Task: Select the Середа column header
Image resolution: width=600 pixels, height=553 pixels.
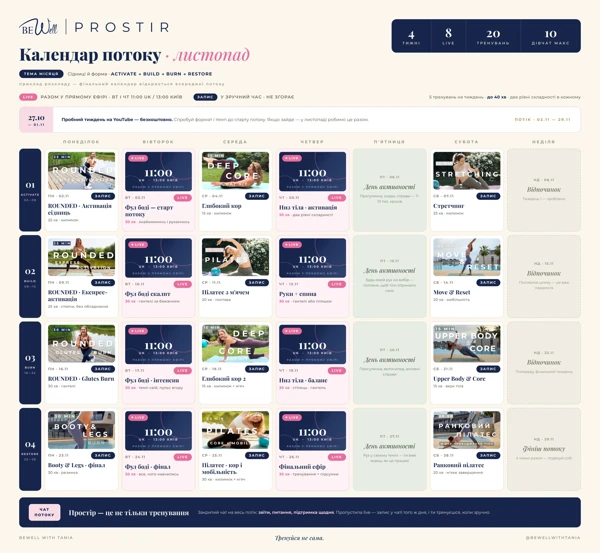Action: click(235, 142)
